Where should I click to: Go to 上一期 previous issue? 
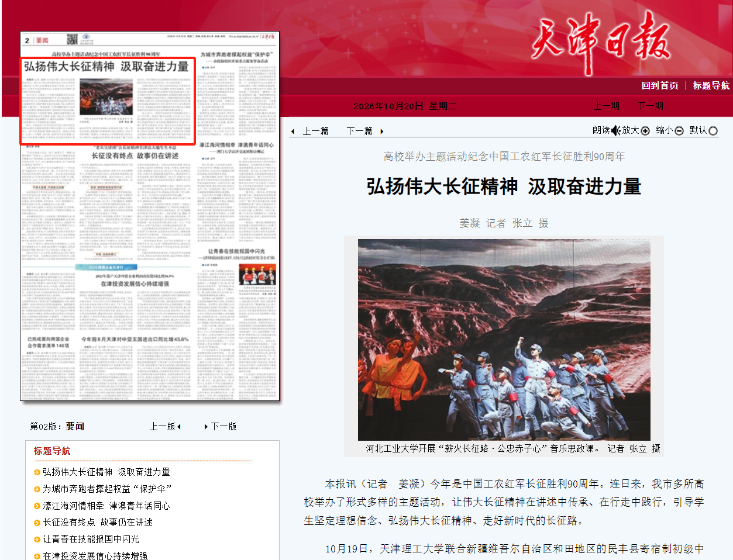(x=606, y=106)
